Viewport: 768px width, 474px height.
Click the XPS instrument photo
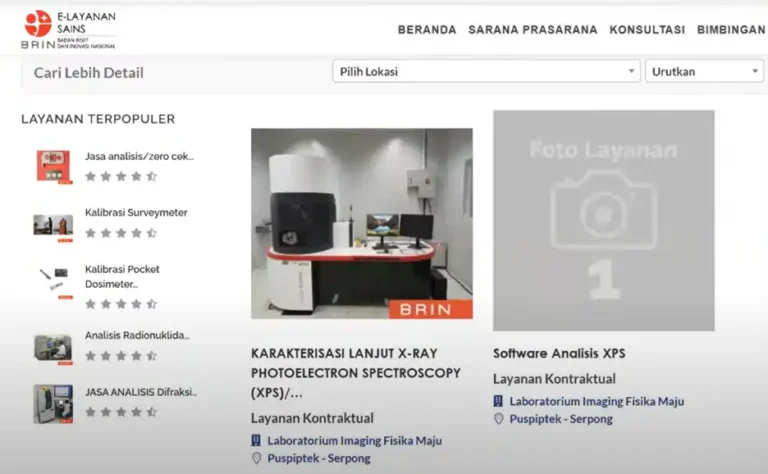click(361, 223)
